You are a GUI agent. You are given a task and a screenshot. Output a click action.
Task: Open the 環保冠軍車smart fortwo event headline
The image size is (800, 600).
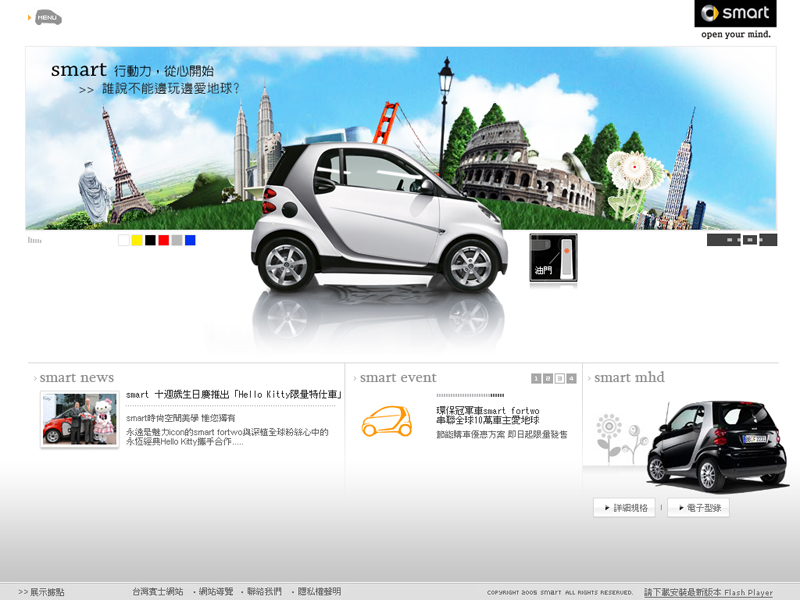tap(488, 415)
